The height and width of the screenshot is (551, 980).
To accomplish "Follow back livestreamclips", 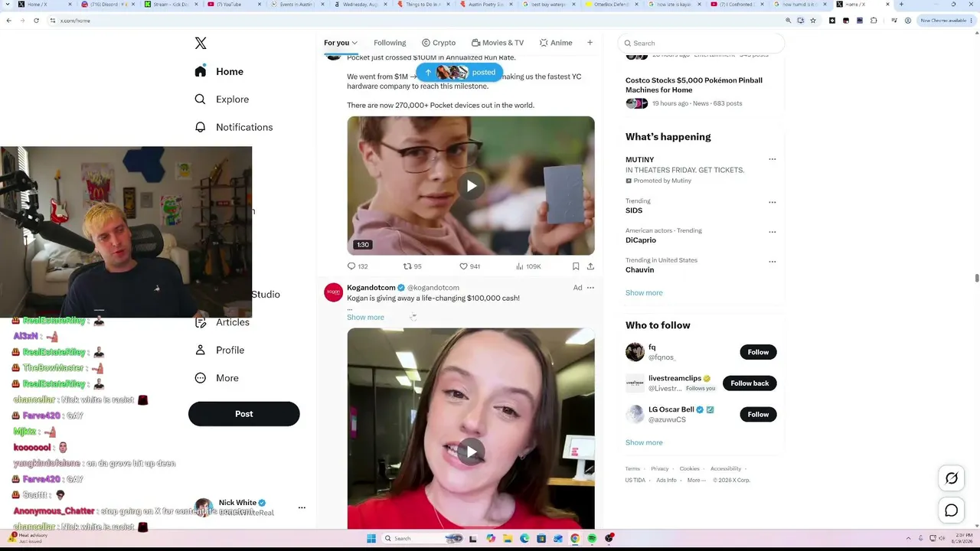I will (x=750, y=383).
